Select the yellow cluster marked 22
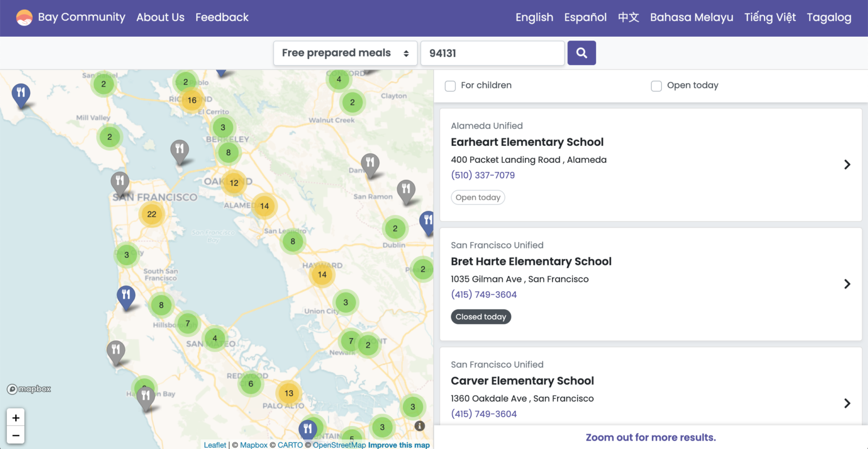 point(151,214)
